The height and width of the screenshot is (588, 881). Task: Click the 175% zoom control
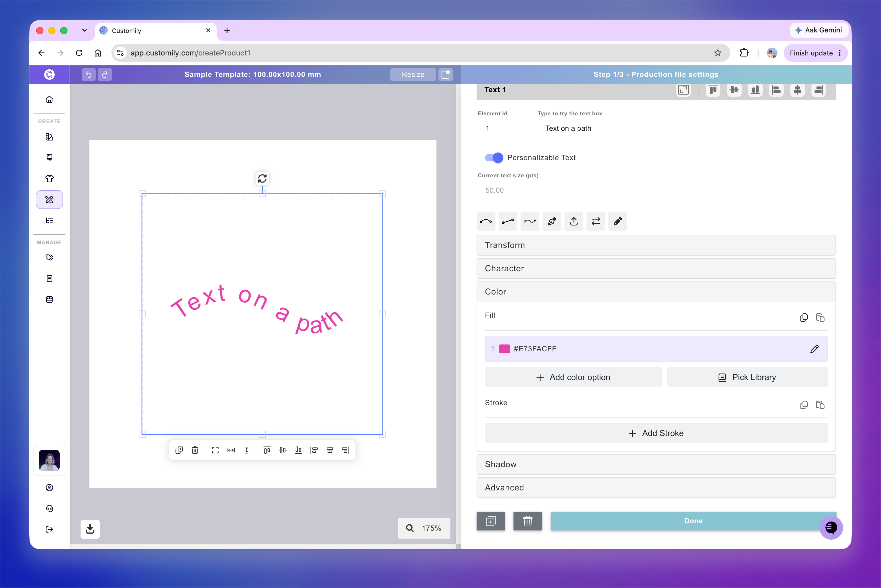pyautogui.click(x=424, y=528)
